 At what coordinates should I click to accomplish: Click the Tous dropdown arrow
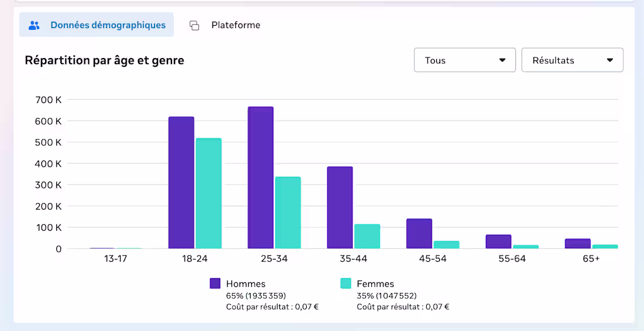pyautogui.click(x=502, y=60)
